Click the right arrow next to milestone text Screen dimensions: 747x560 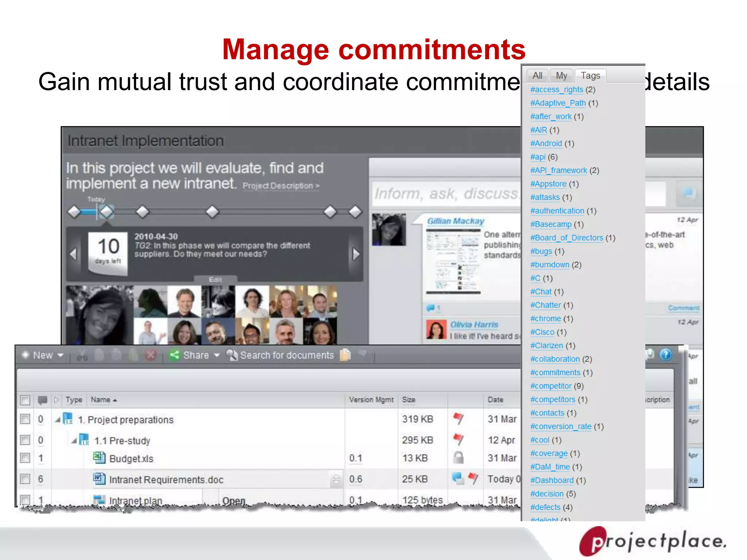point(356,254)
